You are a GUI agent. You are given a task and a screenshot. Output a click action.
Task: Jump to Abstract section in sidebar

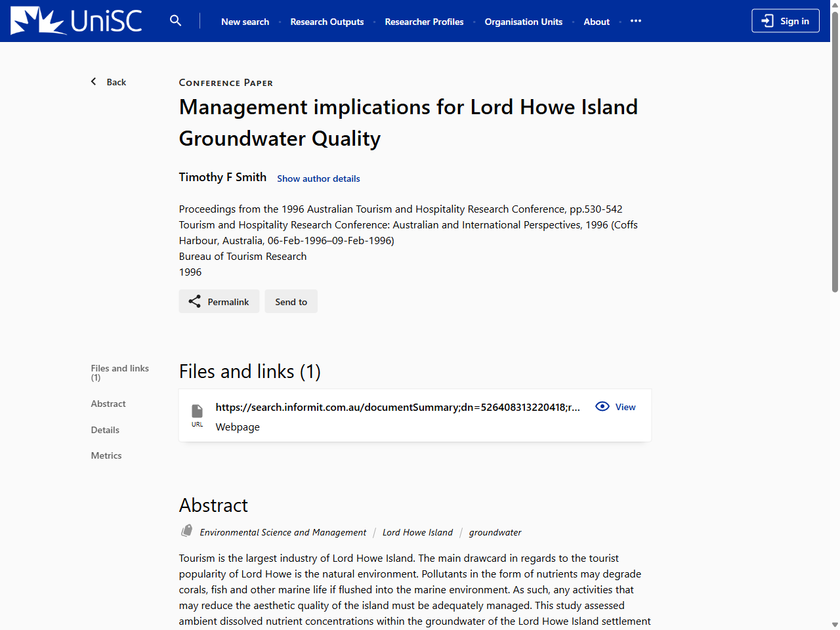tap(108, 404)
